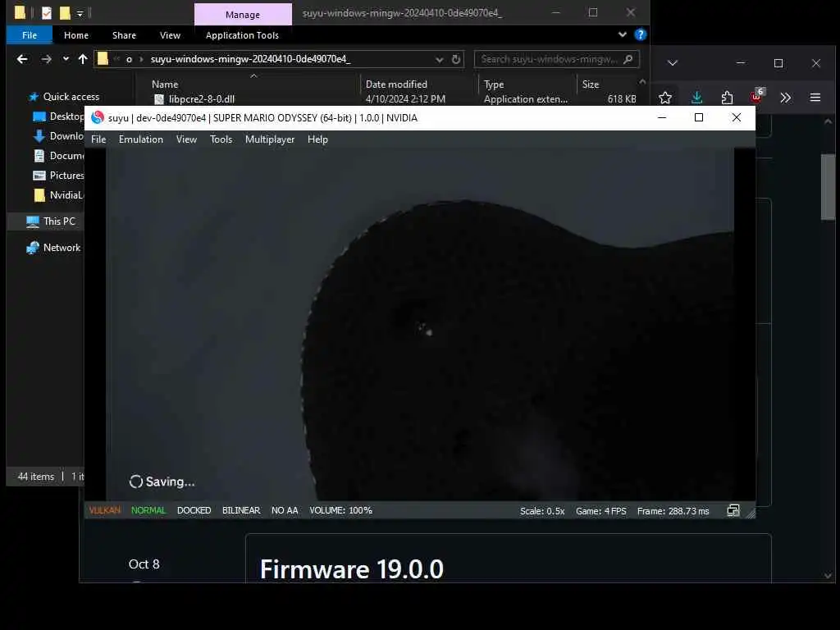840x630 pixels.
Task: Click the search magnifier icon in File Explorer
Action: pos(628,59)
